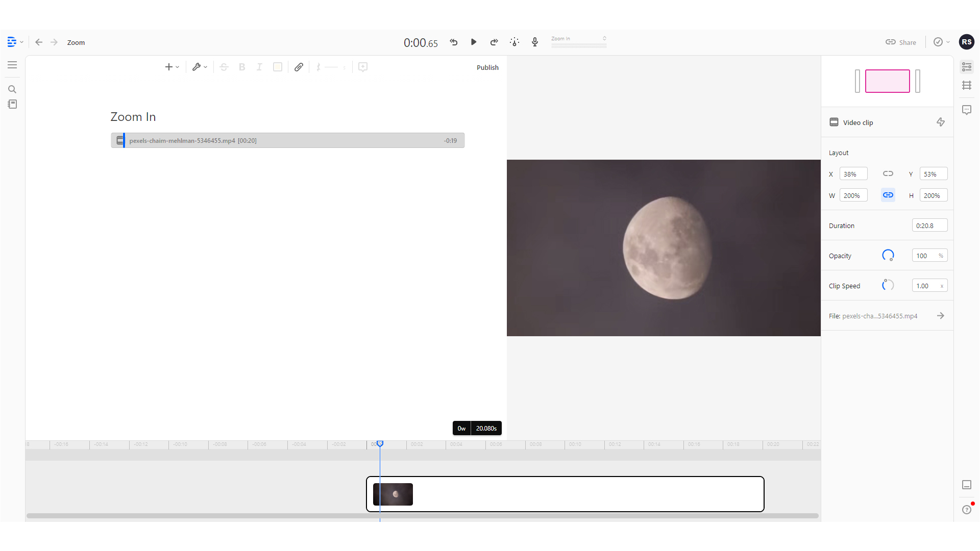980x551 pixels.
Task: Expand the add-element plus dropdown
Action: coord(172,67)
